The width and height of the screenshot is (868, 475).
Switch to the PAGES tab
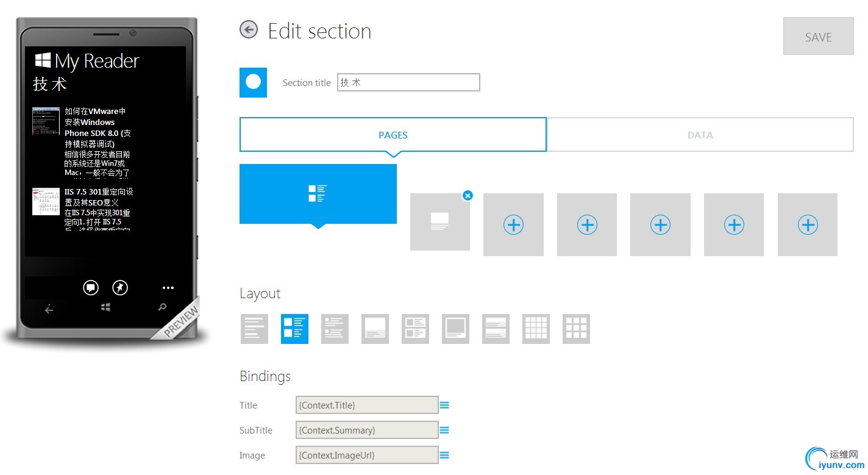coord(393,135)
